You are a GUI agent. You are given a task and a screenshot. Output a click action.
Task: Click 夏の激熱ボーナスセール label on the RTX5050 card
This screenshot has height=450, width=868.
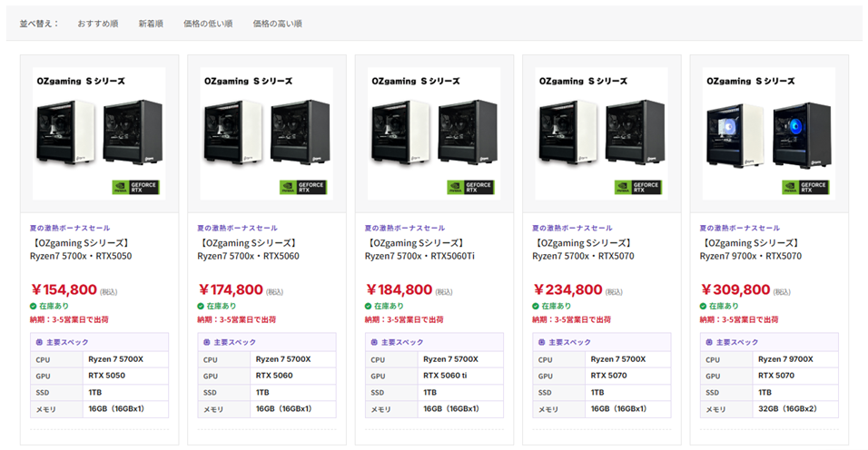70,228
